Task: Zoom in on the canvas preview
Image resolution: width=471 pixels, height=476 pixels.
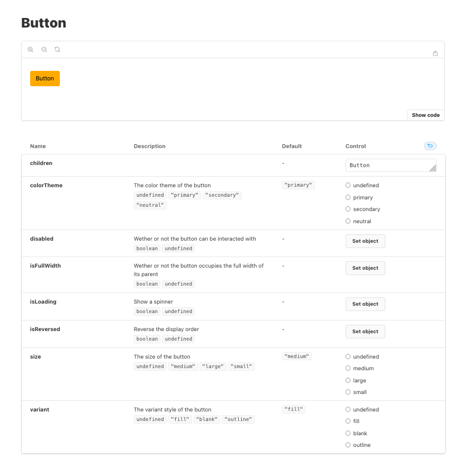Action: coord(30,50)
